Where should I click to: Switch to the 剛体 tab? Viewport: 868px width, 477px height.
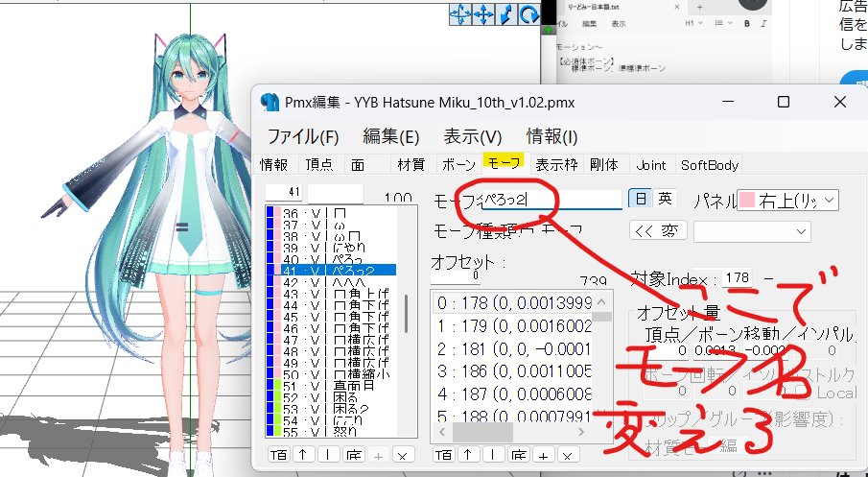pyautogui.click(x=604, y=164)
